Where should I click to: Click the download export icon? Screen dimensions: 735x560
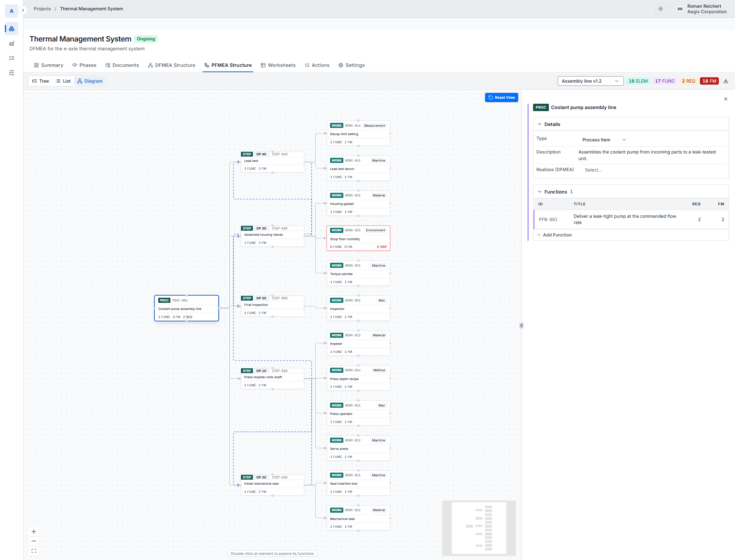click(726, 81)
